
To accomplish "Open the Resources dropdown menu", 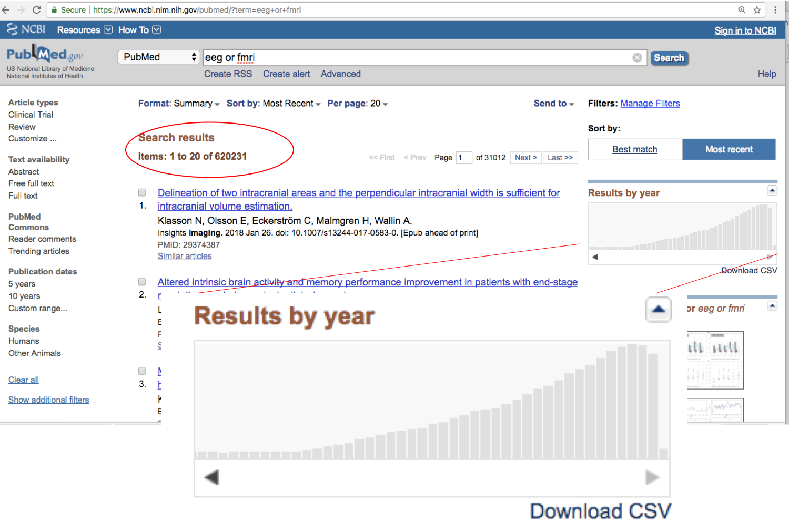I will 85,30.
